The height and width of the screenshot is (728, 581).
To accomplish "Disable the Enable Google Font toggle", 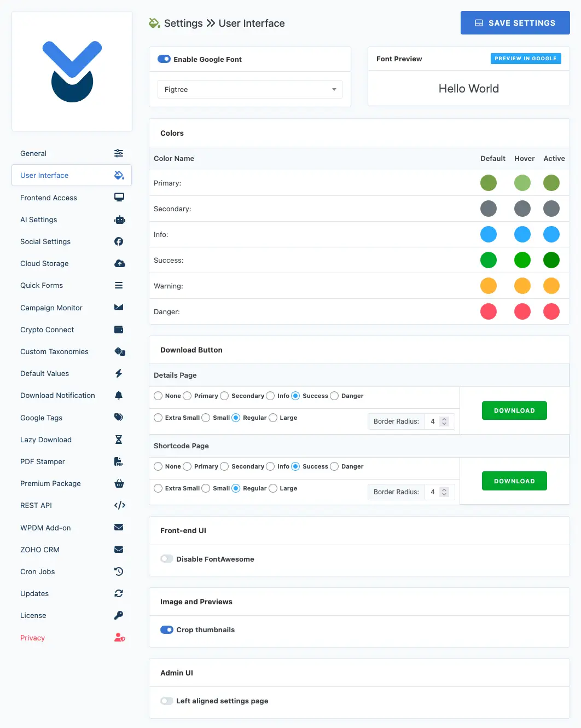I will (x=164, y=59).
